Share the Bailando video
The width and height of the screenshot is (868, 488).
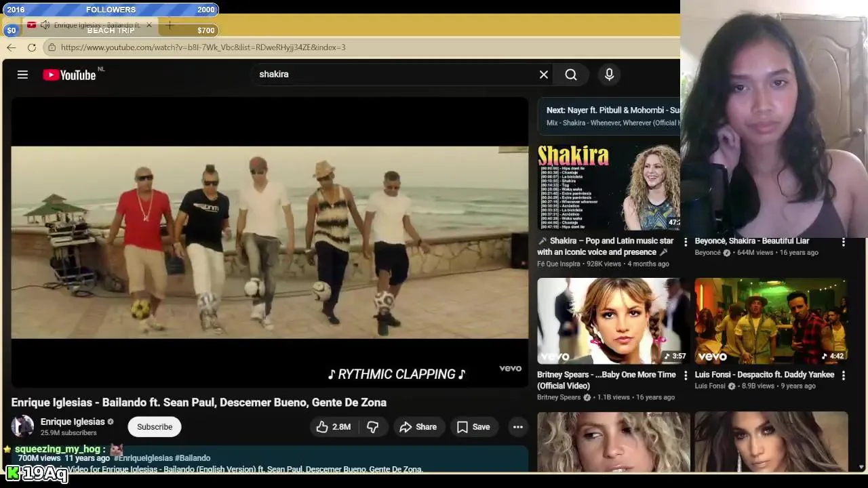(418, 427)
